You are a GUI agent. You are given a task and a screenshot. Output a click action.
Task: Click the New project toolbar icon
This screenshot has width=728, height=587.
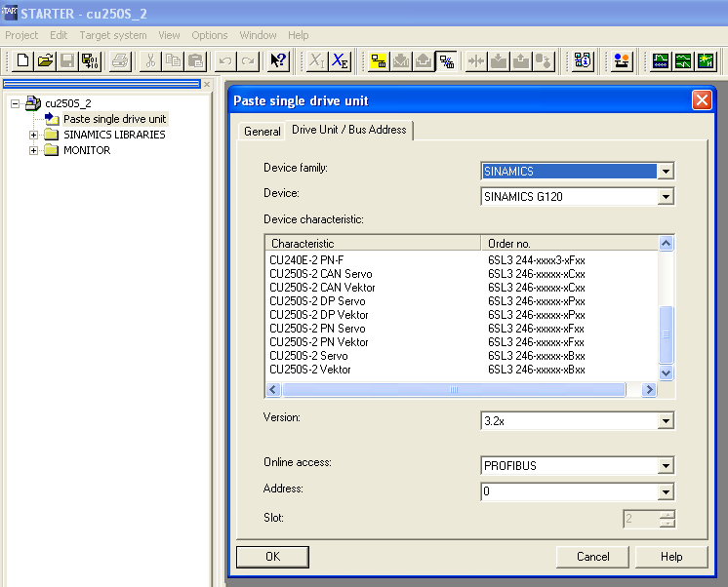click(22, 60)
